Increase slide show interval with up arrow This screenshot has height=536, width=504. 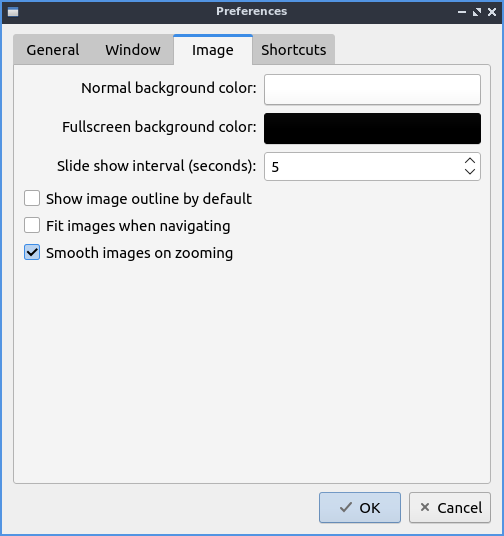pyautogui.click(x=470, y=161)
